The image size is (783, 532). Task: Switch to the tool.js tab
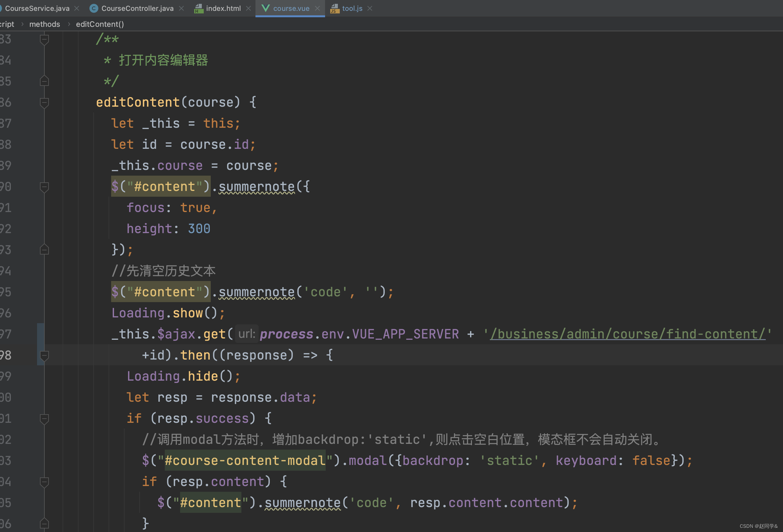(352, 8)
